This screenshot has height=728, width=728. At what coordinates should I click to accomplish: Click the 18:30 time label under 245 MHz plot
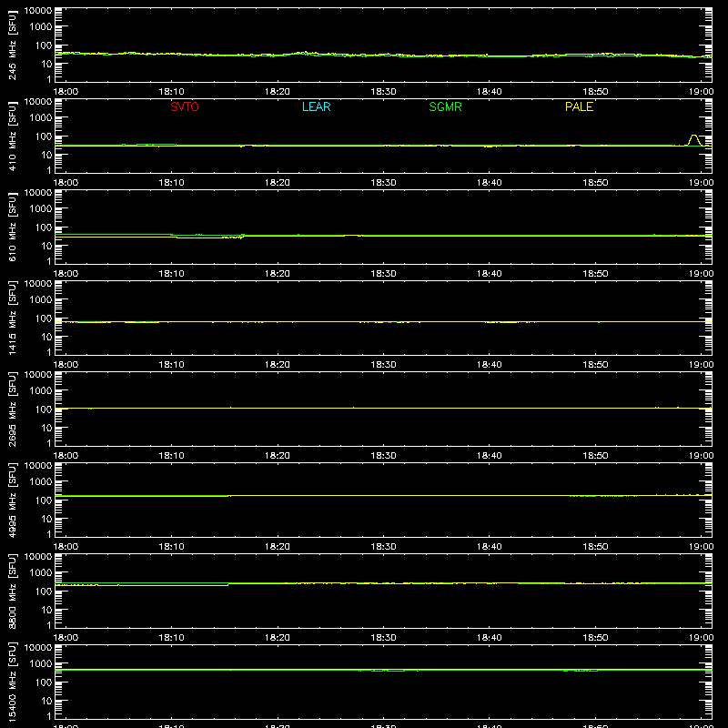(383, 92)
